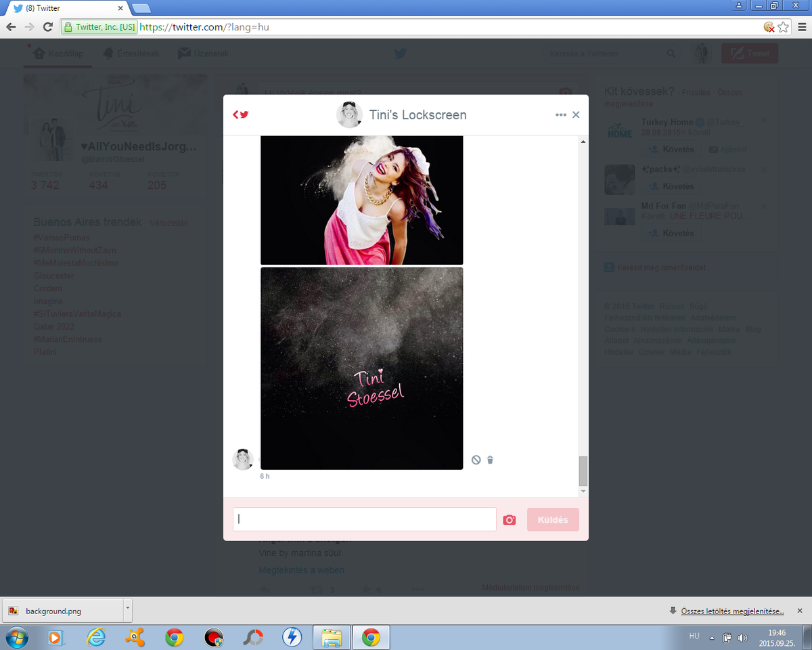
Task: Open downloaded background.png file
Action: (x=62, y=611)
